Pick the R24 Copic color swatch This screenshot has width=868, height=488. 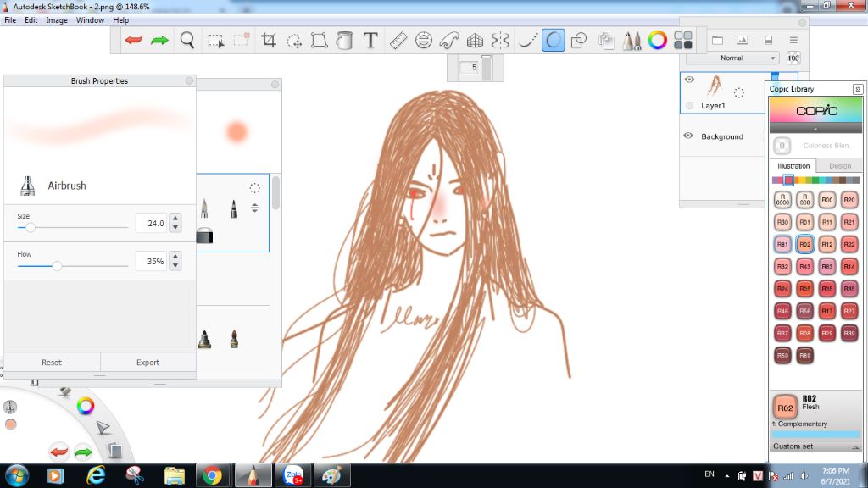click(782, 288)
